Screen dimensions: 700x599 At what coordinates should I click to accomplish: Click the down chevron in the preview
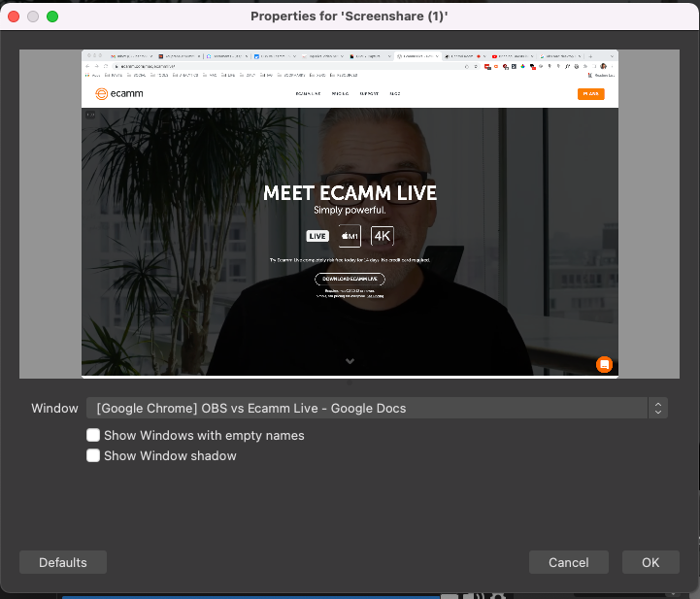[350, 360]
